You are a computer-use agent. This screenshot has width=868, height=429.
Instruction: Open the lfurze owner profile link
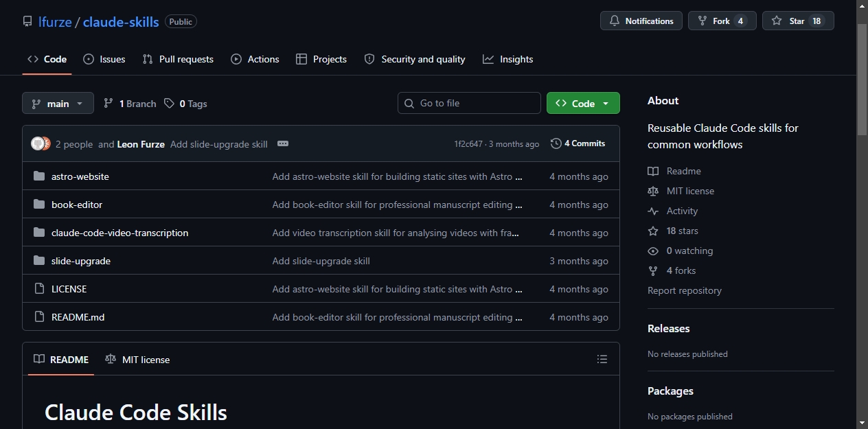(x=55, y=21)
